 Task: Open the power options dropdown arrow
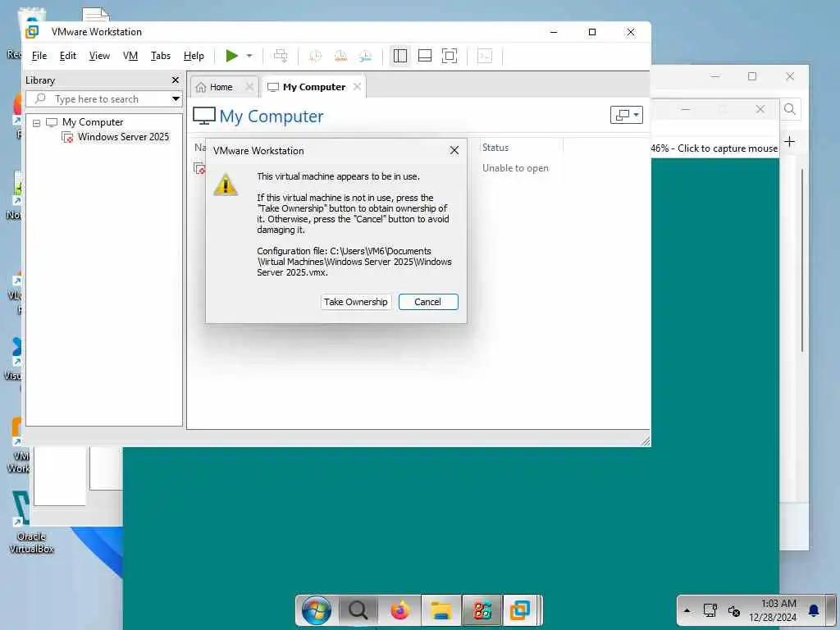click(249, 56)
